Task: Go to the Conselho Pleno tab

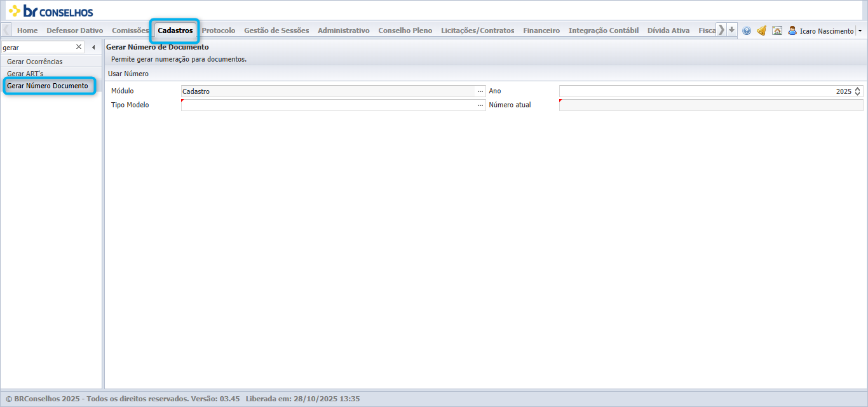Action: (x=405, y=30)
